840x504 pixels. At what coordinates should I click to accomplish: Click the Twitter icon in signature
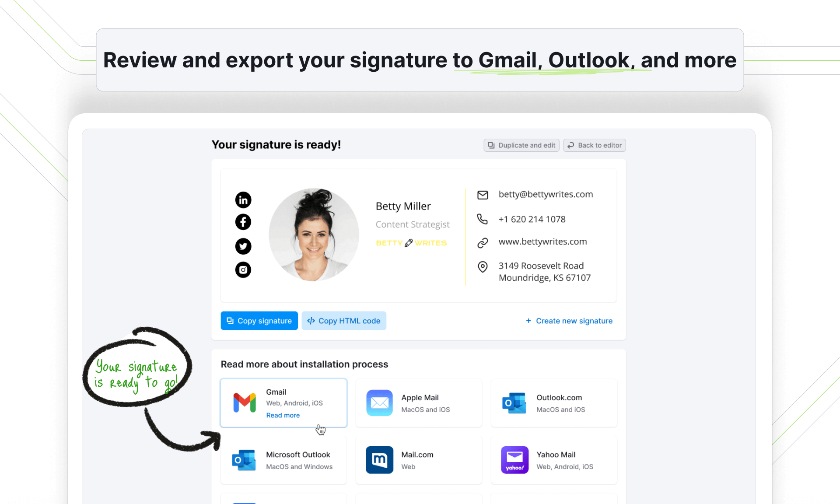click(x=242, y=246)
